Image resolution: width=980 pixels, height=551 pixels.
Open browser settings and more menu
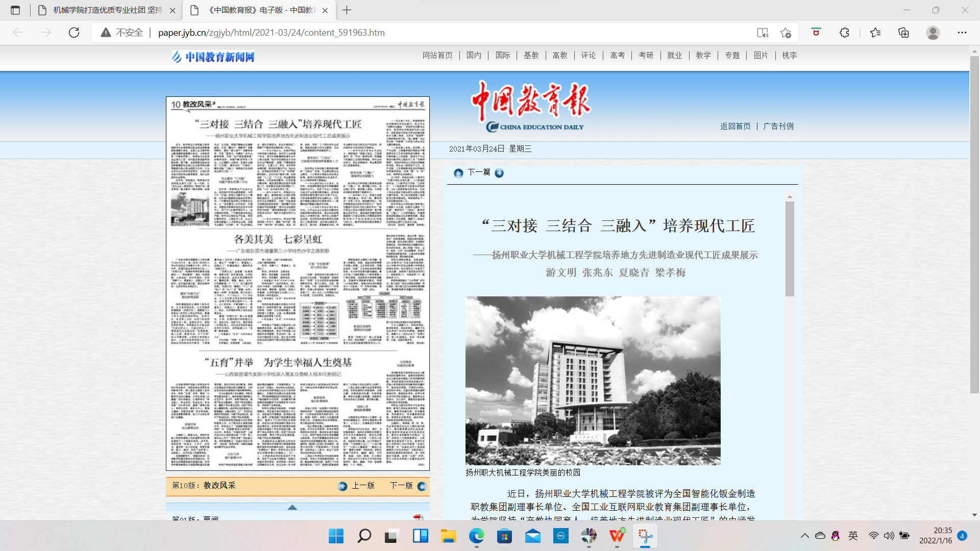pos(962,33)
